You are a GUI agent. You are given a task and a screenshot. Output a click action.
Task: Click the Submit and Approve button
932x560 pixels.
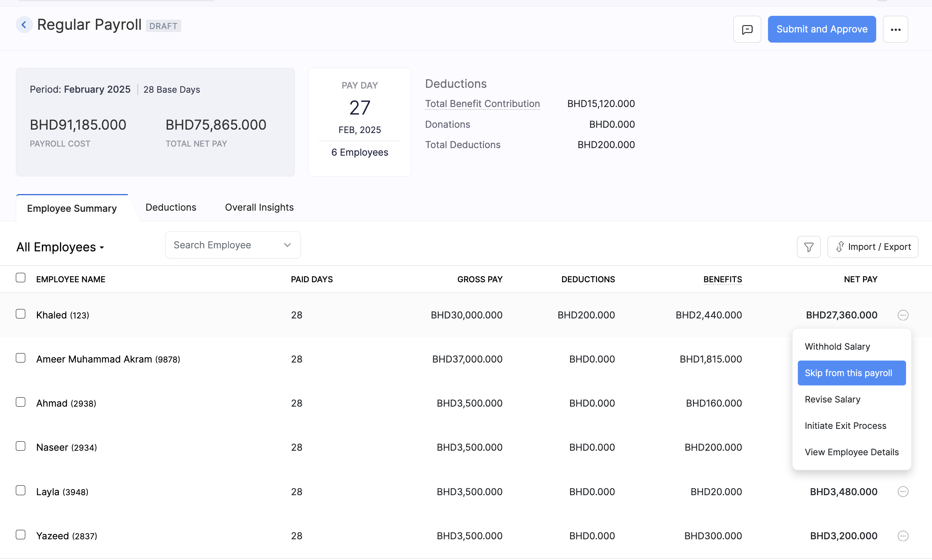822,29
